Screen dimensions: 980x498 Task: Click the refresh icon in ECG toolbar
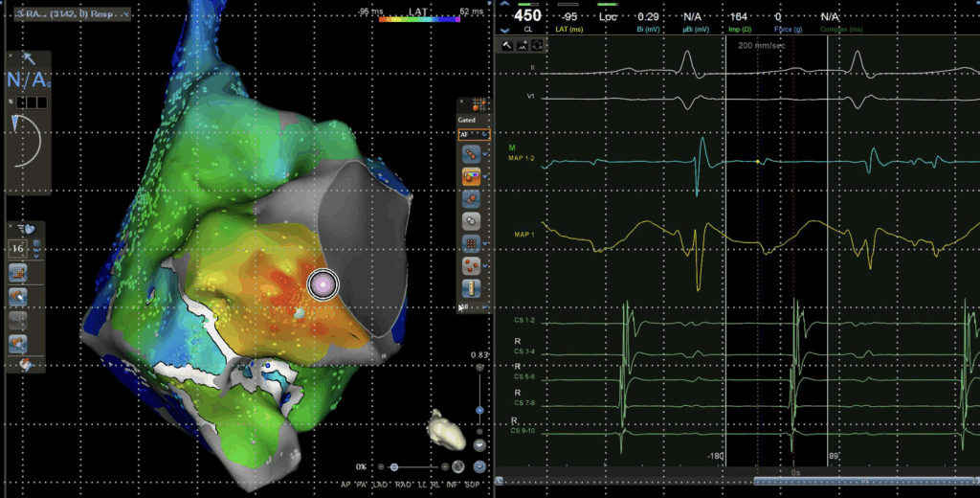coord(537,45)
